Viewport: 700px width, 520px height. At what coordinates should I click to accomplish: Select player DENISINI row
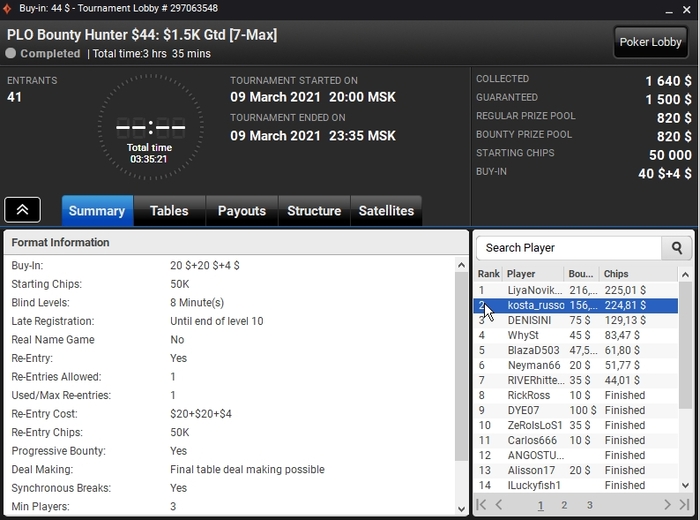[576, 320]
